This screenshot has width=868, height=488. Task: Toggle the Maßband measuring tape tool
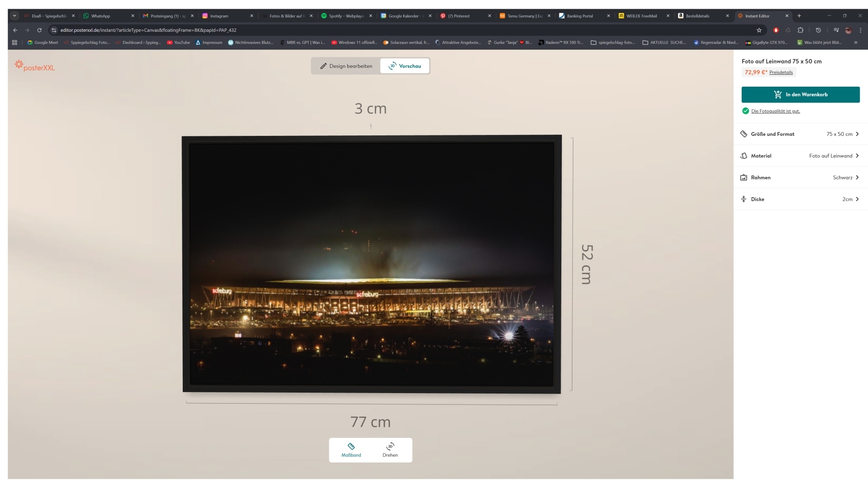351,450
